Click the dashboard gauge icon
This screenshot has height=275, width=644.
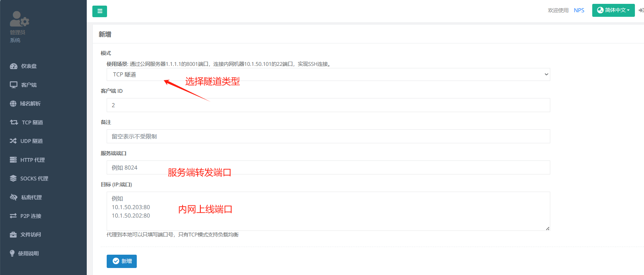click(x=14, y=66)
